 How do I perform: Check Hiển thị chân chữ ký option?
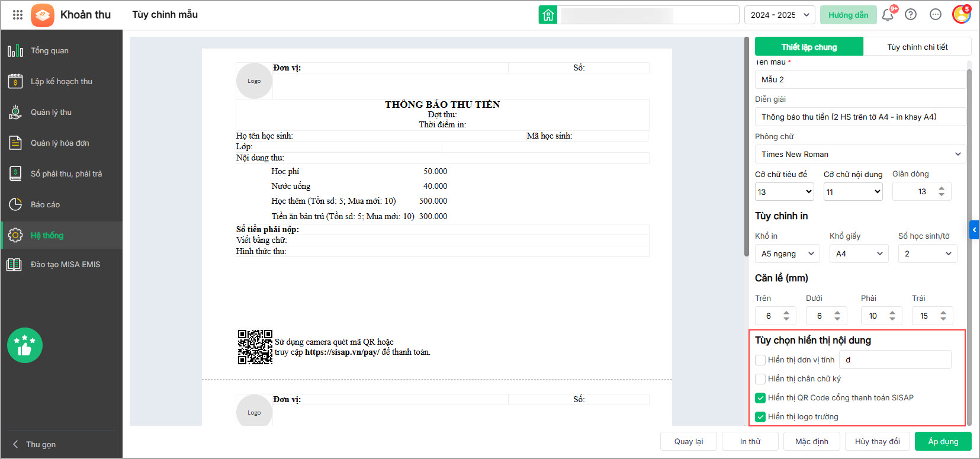point(760,379)
